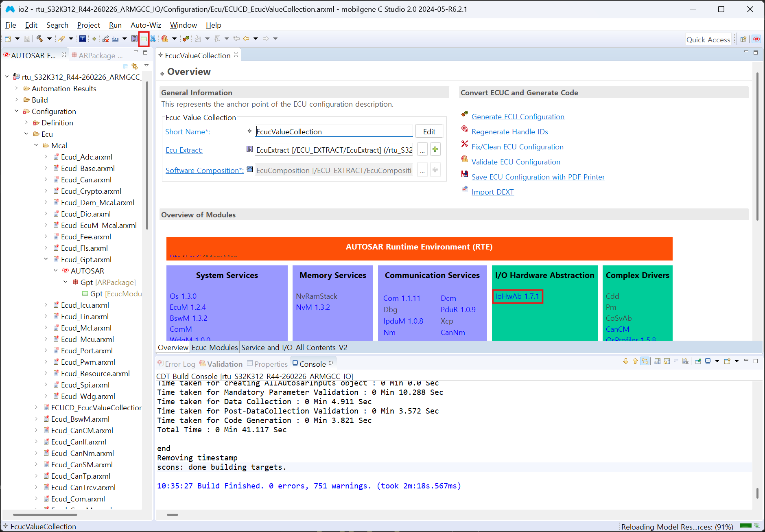
Task: Open NvM 1.3.2 module link
Action: click(313, 307)
